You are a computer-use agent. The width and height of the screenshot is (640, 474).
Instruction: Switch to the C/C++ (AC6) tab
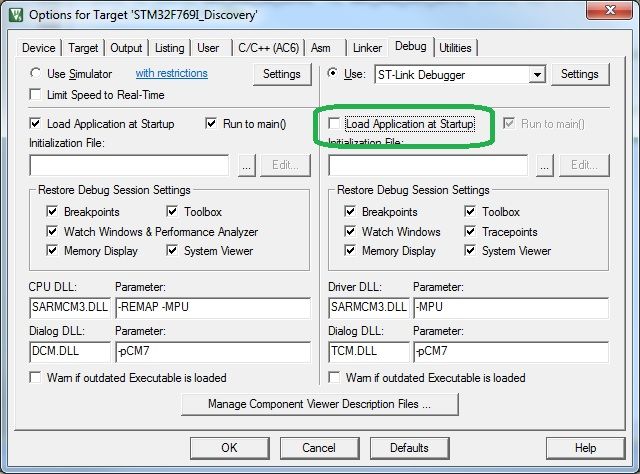[x=269, y=48]
